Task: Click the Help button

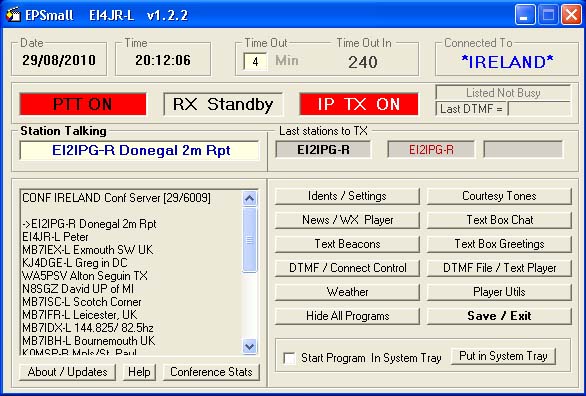Action: coord(139,372)
